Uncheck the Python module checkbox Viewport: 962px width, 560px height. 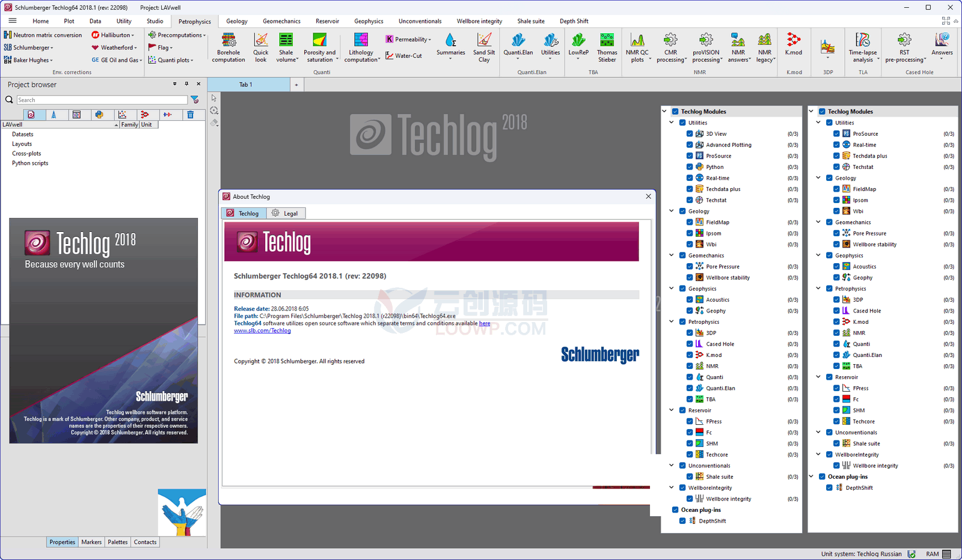[x=690, y=167]
